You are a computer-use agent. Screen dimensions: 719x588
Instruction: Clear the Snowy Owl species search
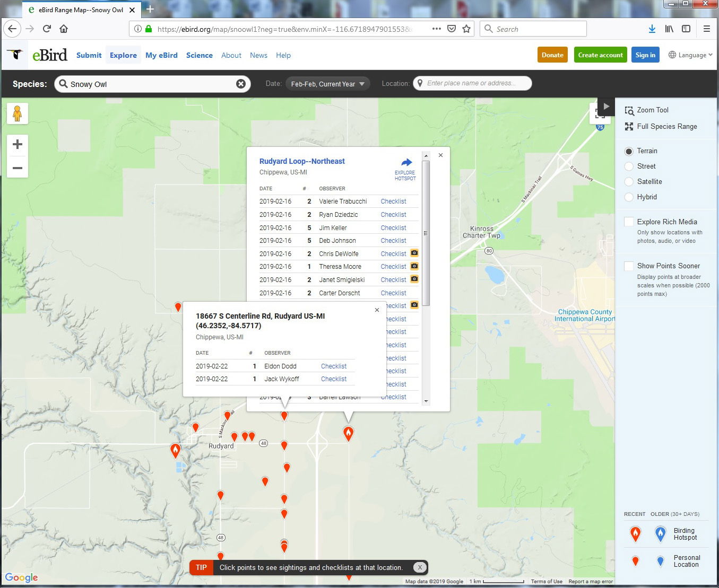coord(241,84)
